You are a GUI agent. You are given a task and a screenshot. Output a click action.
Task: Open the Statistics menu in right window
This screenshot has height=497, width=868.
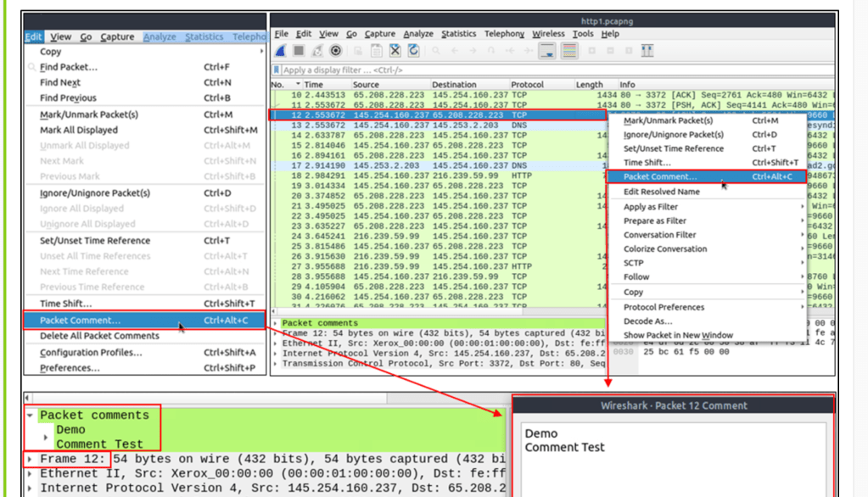pos(458,34)
